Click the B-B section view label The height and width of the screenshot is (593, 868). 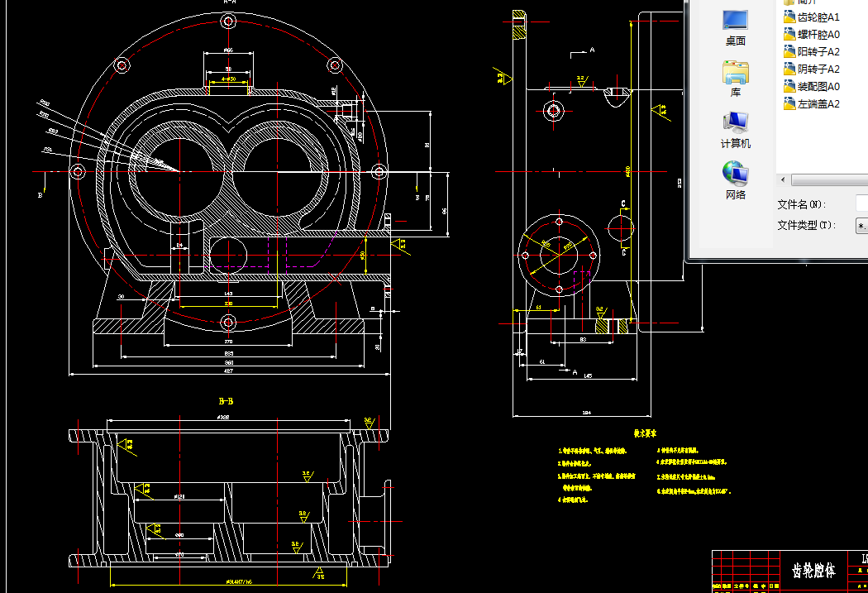pos(226,401)
